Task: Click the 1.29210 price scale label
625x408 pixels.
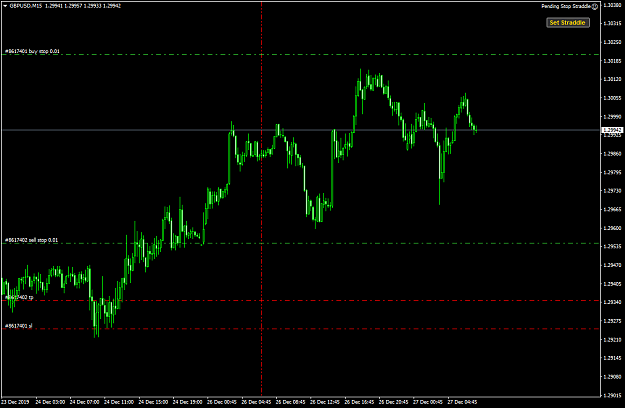Action: [x=612, y=340]
